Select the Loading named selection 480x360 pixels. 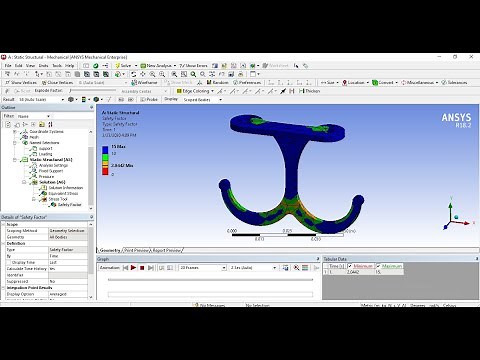pyautogui.click(x=45, y=154)
